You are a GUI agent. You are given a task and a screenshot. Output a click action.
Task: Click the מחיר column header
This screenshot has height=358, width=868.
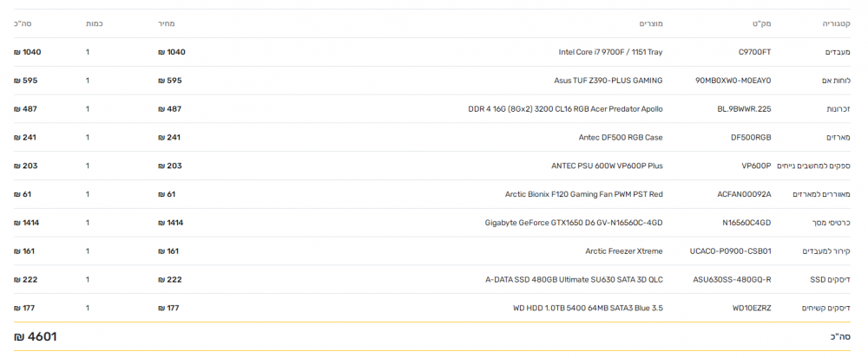167,23
